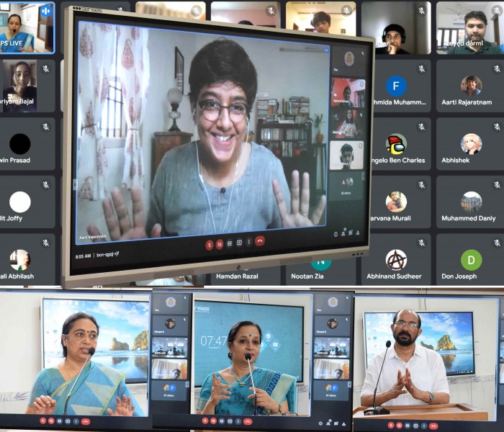Toggle microphone in the bearded man's panel

pos(391,426)
